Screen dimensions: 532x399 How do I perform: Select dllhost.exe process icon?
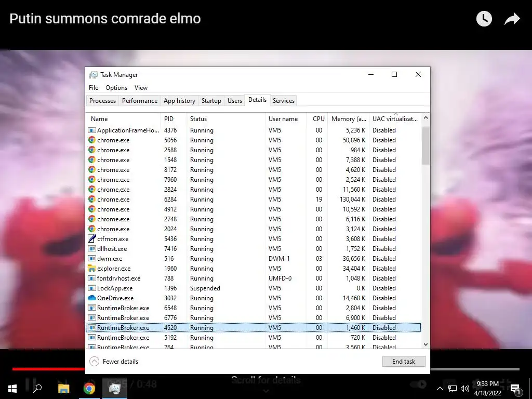(x=91, y=248)
